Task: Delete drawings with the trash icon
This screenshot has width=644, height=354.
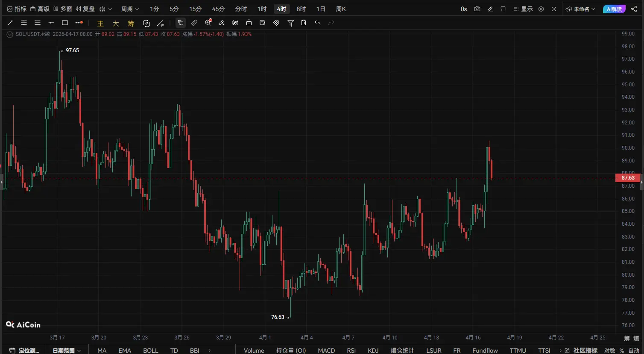Action: (304, 23)
